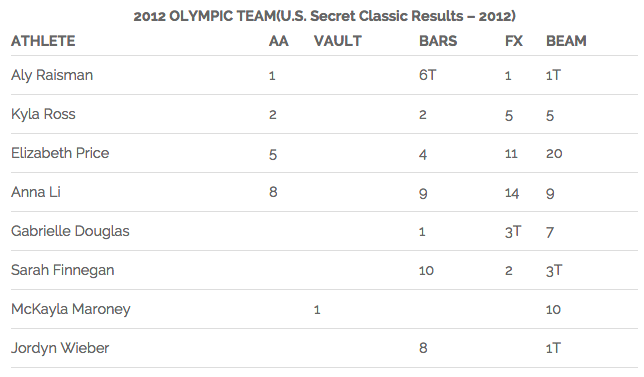Select the Aly Raisman athlete name
This screenshot has height=377, width=644.
[x=52, y=76]
